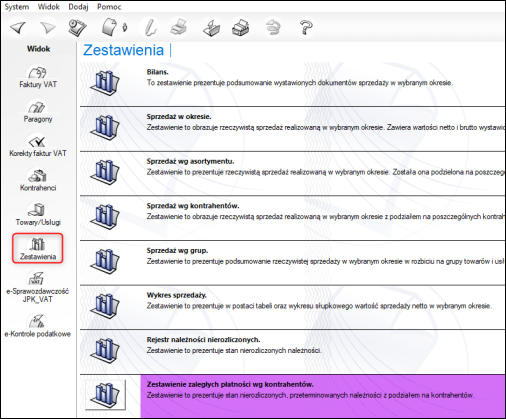The image size is (506, 419).
Task: Click the Zestawienie zaległych płatności chart icon
Action: pos(105,395)
